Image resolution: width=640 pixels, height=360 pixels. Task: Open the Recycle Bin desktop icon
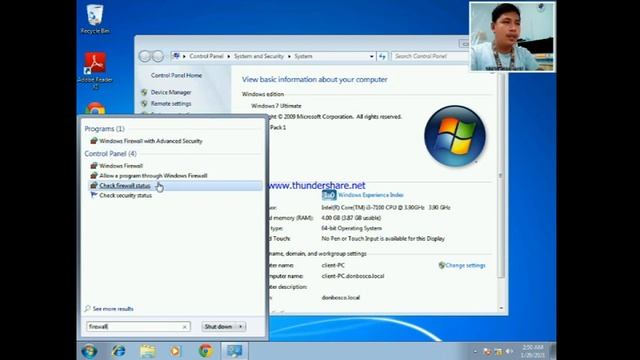[95, 19]
